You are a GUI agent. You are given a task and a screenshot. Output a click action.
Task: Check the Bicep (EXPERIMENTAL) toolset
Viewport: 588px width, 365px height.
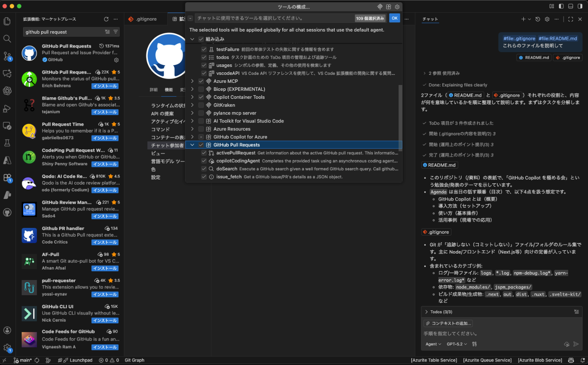pyautogui.click(x=201, y=89)
